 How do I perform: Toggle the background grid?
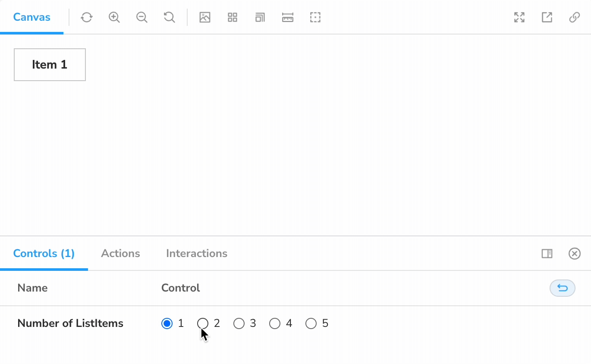233,17
